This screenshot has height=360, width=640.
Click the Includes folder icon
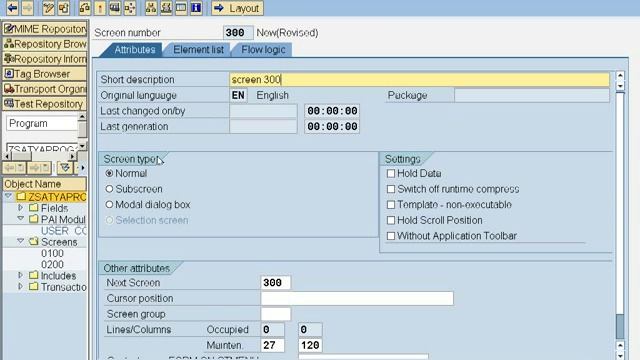34,276
